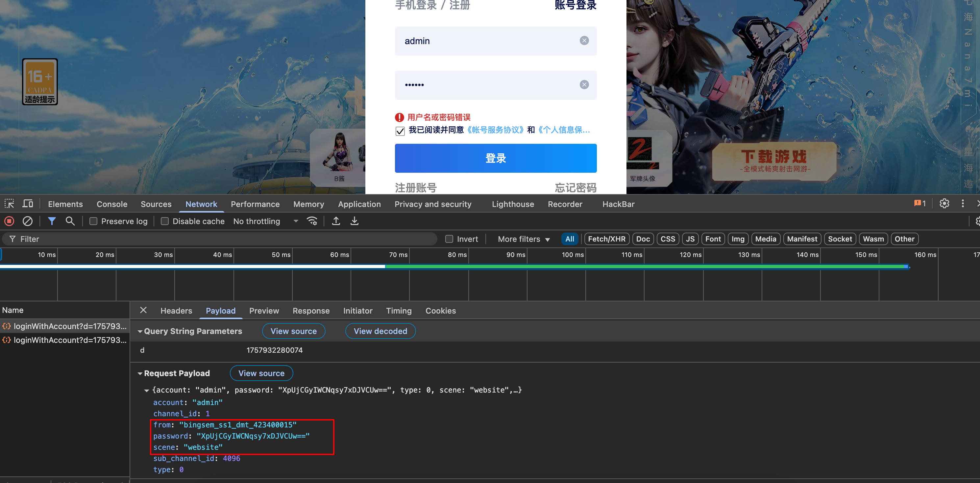
Task: Switch to the Elements tab
Action: coord(65,204)
